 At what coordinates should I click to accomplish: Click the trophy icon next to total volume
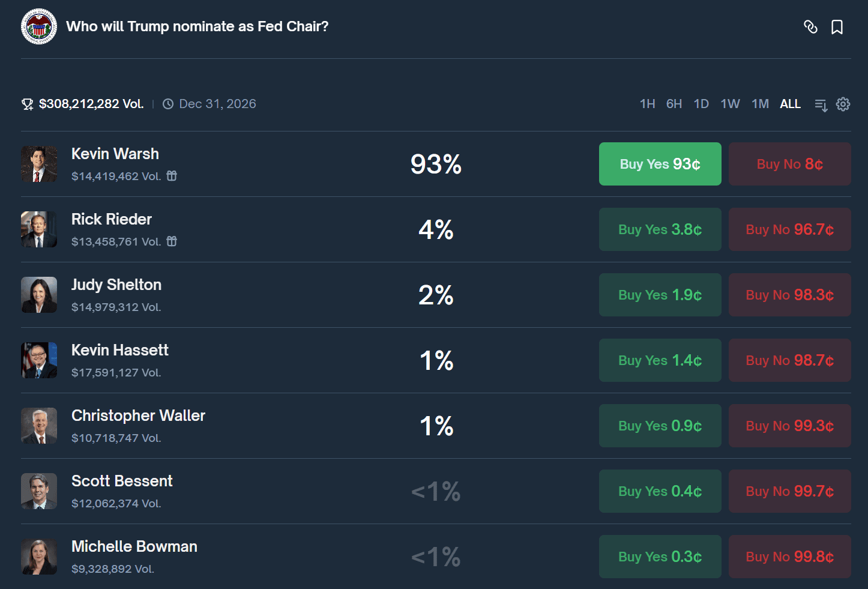[x=28, y=104]
